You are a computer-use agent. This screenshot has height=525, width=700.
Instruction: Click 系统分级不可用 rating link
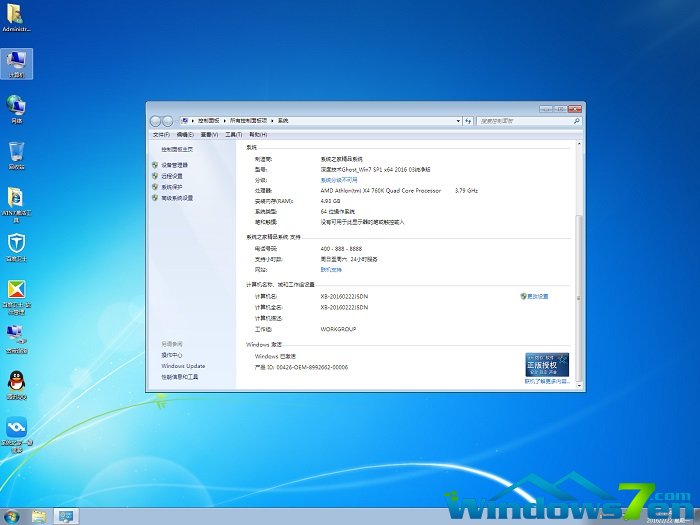click(339, 180)
